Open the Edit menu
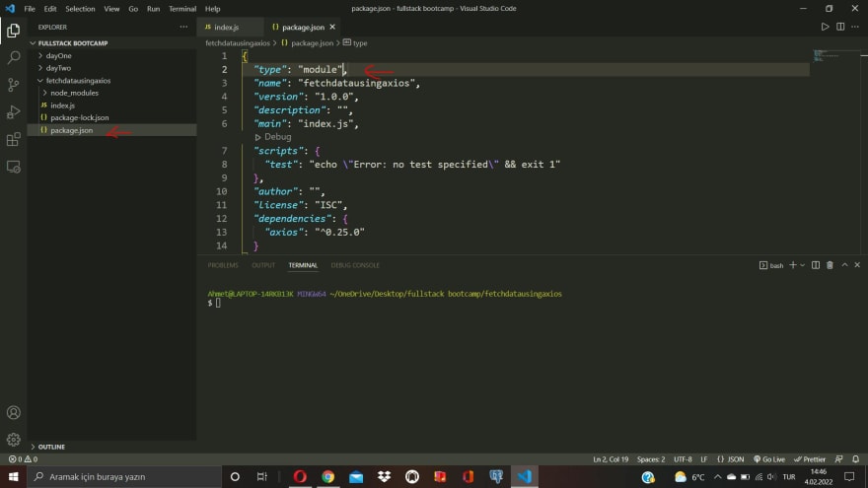The width and height of the screenshot is (868, 488). point(50,9)
